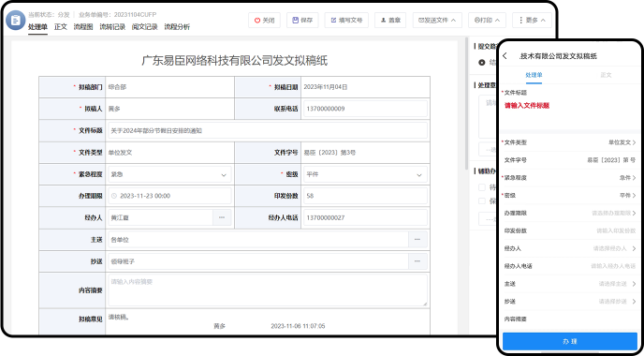This screenshot has width=644, height=356.
Task: Expand the 发送文件 dropdown caret
Action: pos(453,21)
